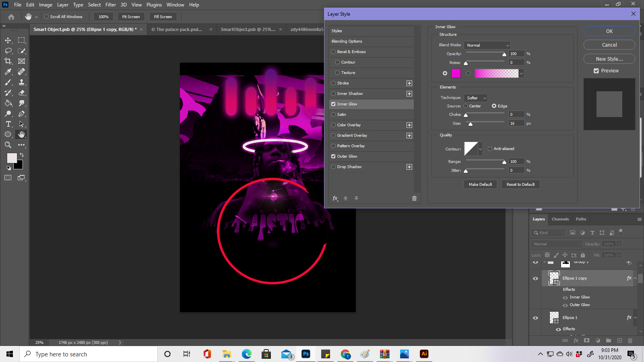Activate the Zoom tool
The height and width of the screenshot is (362, 644).
click(x=8, y=145)
